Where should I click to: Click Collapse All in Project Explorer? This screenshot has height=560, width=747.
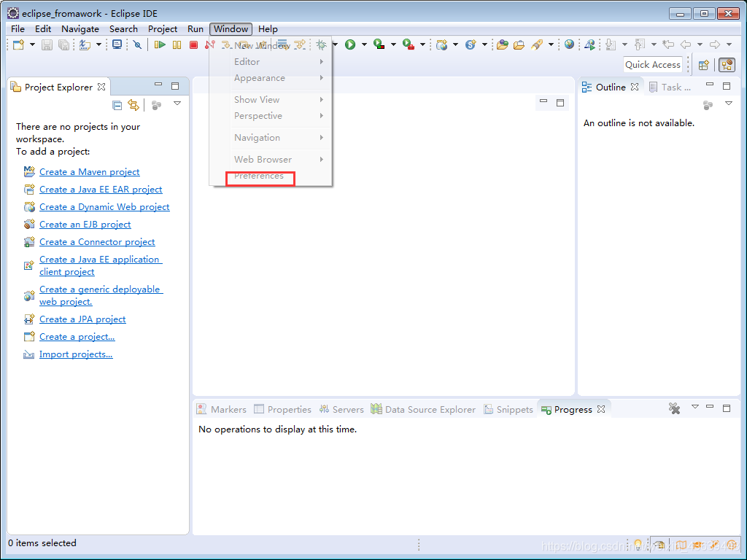pyautogui.click(x=117, y=105)
